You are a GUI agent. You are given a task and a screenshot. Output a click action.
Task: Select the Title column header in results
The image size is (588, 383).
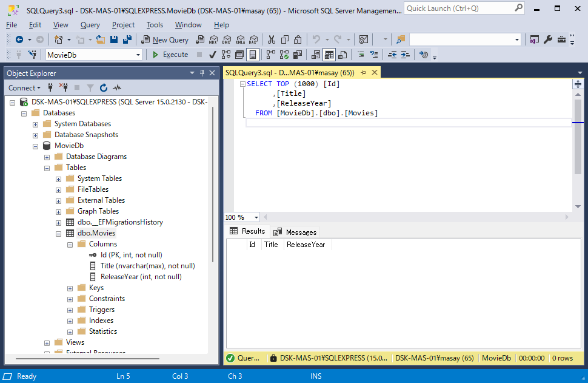coord(272,245)
